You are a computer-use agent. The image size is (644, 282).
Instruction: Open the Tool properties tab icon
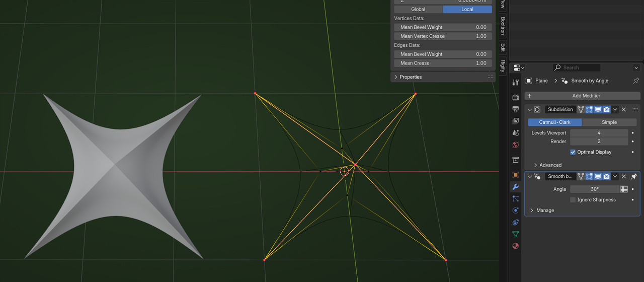[x=515, y=83]
